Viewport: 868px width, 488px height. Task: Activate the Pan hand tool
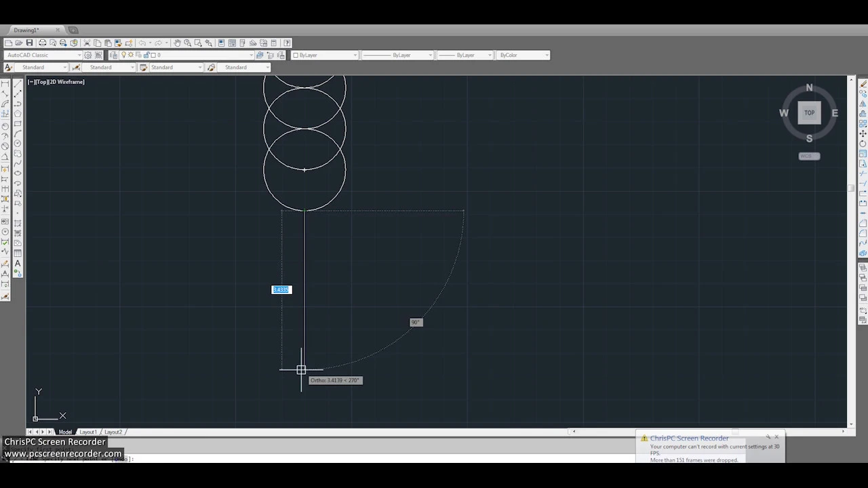click(177, 43)
